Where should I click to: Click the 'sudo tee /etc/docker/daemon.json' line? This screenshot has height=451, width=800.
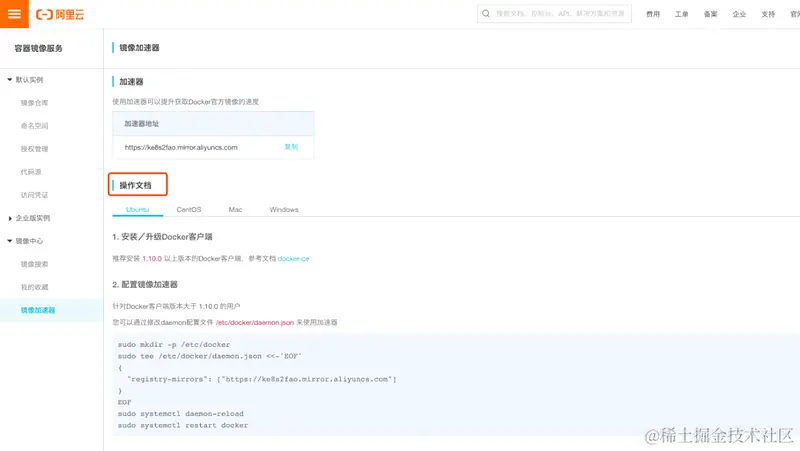tap(210, 356)
